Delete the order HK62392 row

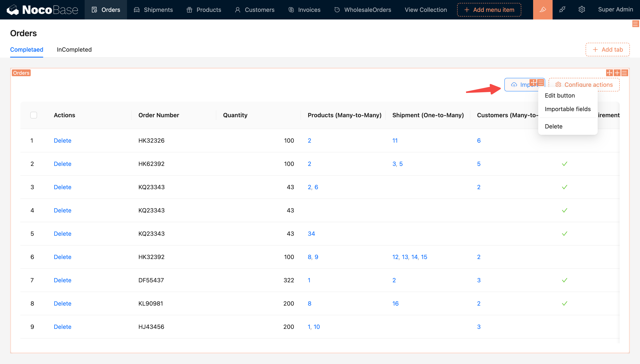62,164
